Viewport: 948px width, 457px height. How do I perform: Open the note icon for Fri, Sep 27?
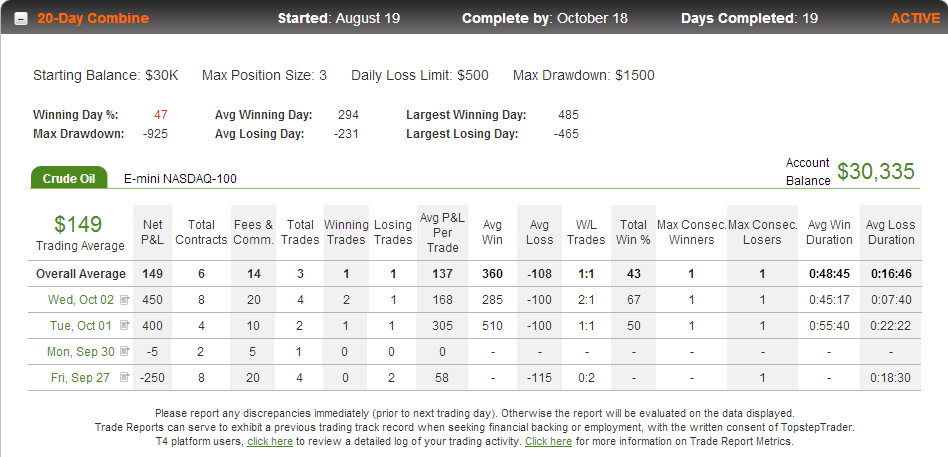pyautogui.click(x=125, y=377)
